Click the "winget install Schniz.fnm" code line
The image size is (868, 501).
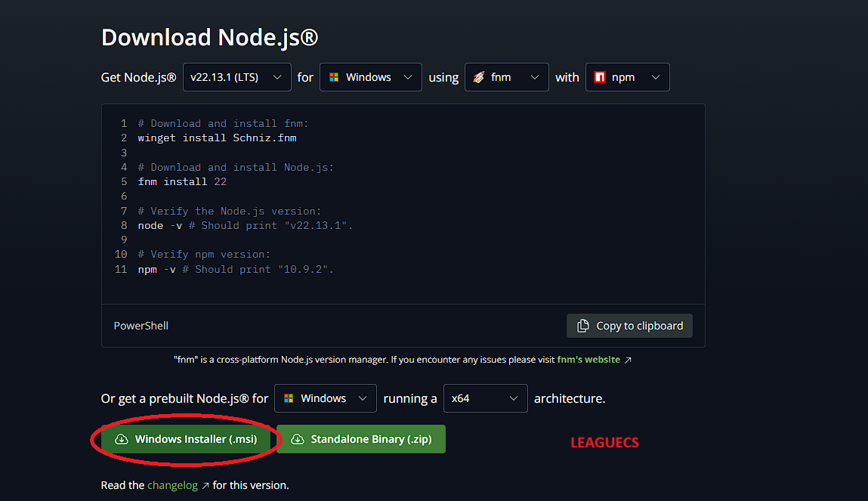tap(217, 138)
